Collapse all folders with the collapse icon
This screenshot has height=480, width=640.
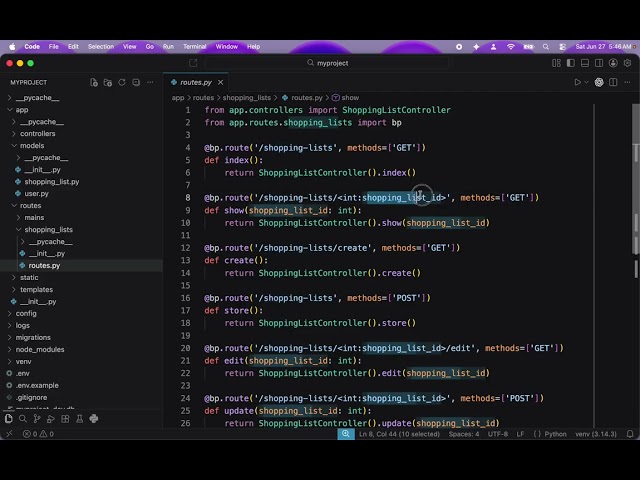point(136,82)
